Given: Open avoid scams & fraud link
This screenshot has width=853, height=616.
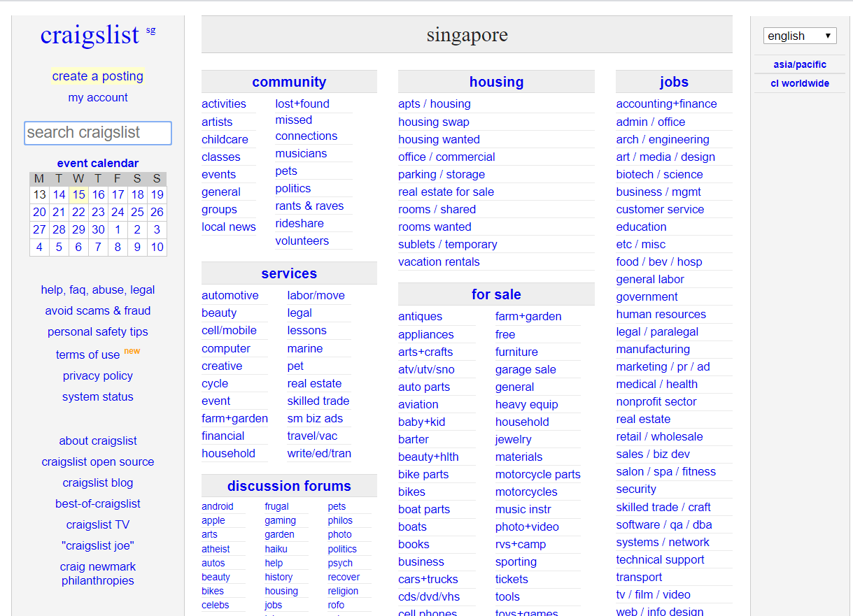Looking at the screenshot, I should point(98,310).
